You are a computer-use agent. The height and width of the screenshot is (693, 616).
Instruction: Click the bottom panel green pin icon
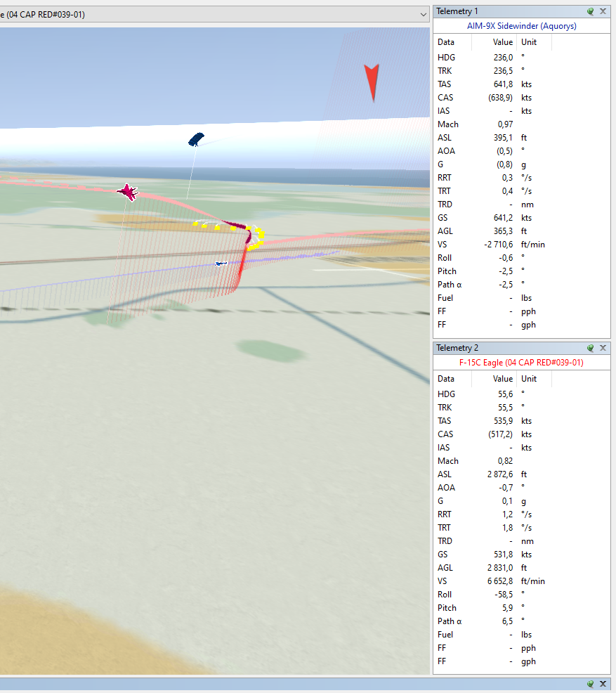591,684
